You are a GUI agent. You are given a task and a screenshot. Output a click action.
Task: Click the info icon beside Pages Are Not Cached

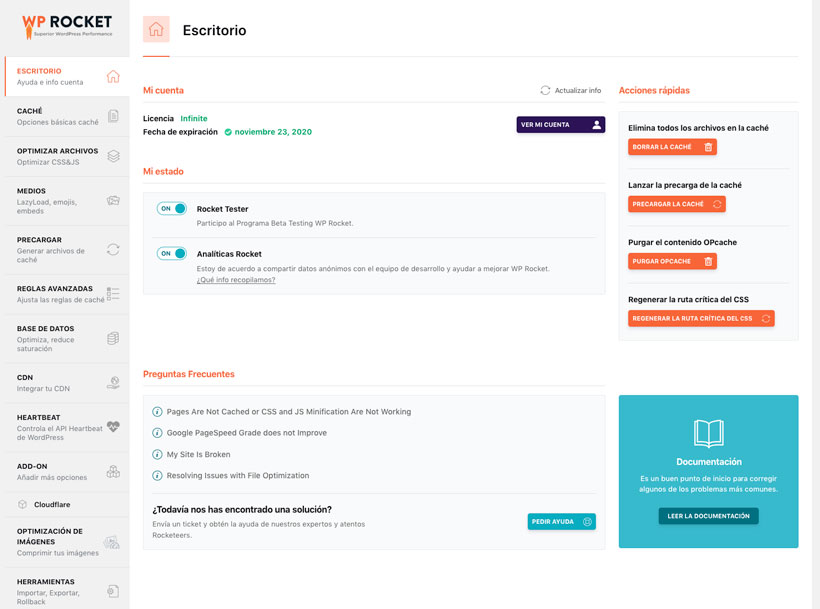[157, 411]
